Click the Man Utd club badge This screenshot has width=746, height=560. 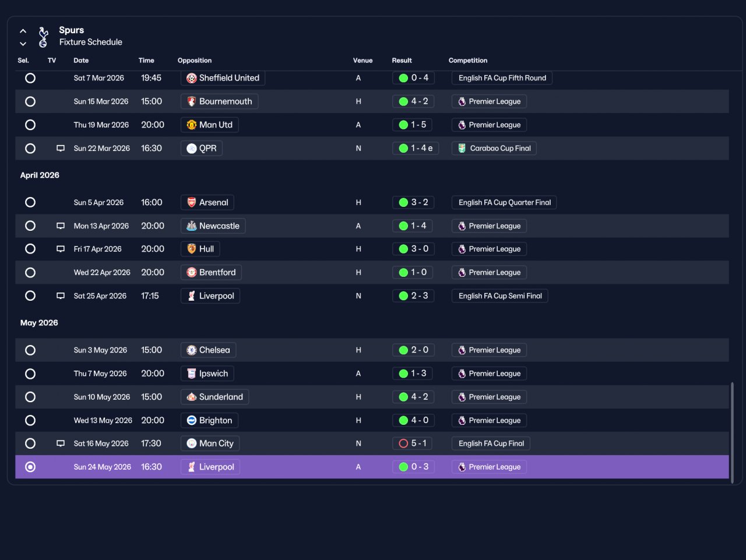192,125
